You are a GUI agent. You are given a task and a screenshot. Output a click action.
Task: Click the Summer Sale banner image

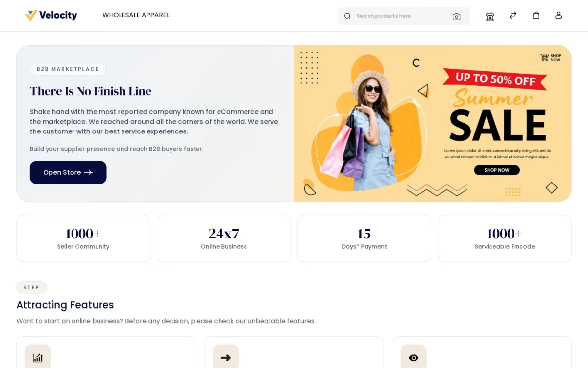click(433, 124)
